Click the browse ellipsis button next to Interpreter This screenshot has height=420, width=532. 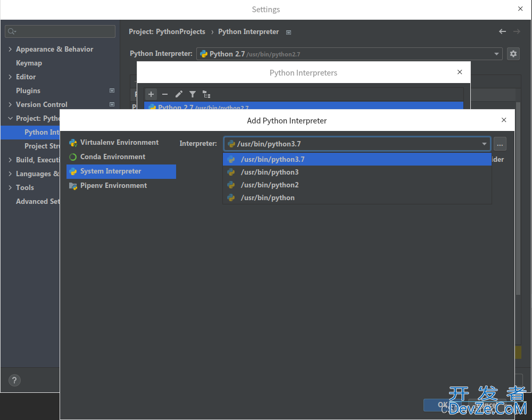500,144
